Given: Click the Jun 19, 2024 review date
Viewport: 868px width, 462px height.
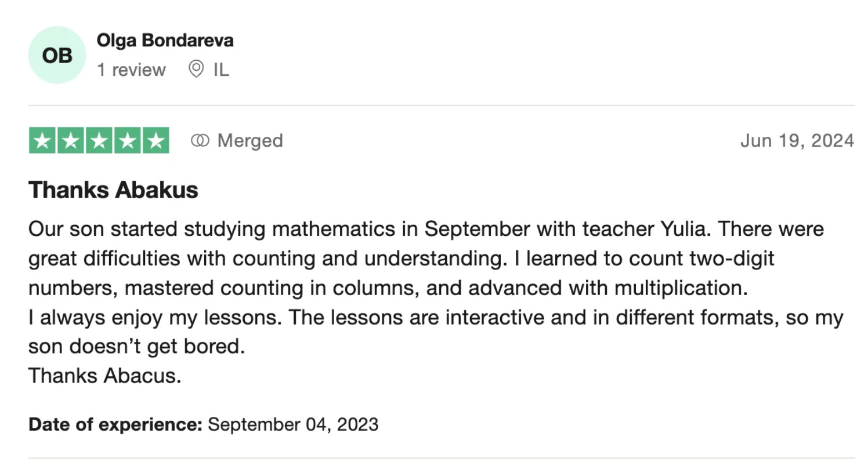Looking at the screenshot, I should [797, 141].
